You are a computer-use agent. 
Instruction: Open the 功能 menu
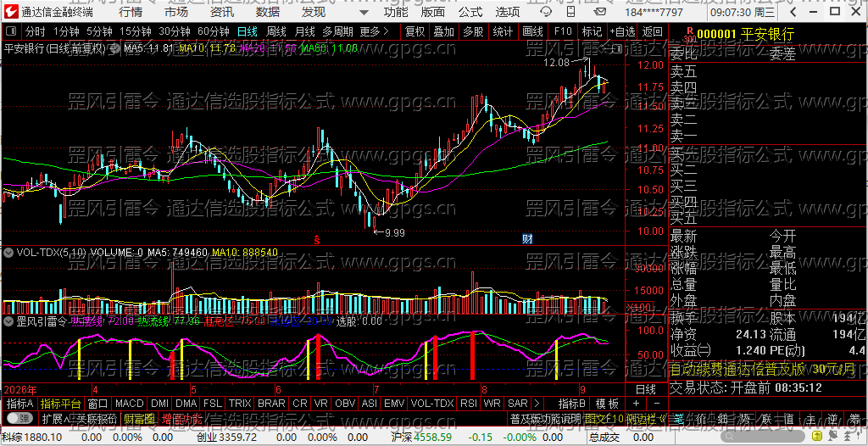point(396,12)
